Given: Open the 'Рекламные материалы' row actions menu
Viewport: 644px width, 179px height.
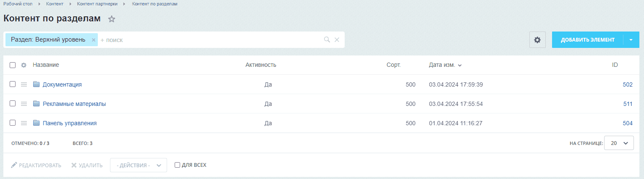Looking at the screenshot, I should (x=24, y=104).
